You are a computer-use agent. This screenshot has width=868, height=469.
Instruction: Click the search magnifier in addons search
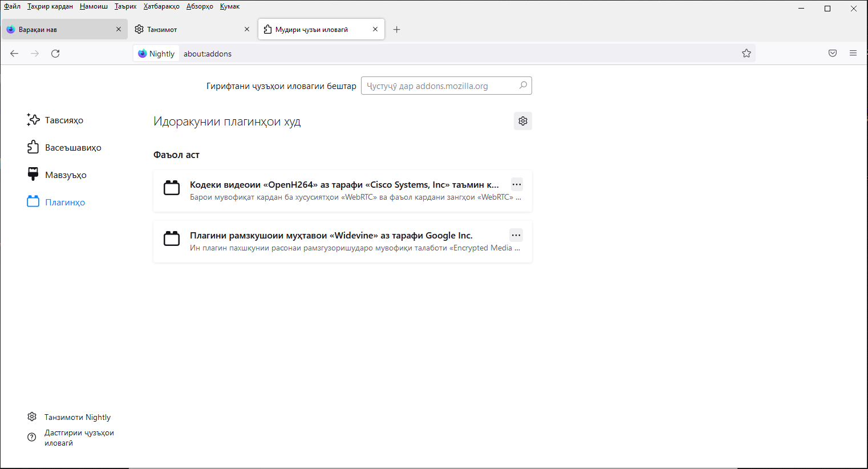tap(523, 86)
